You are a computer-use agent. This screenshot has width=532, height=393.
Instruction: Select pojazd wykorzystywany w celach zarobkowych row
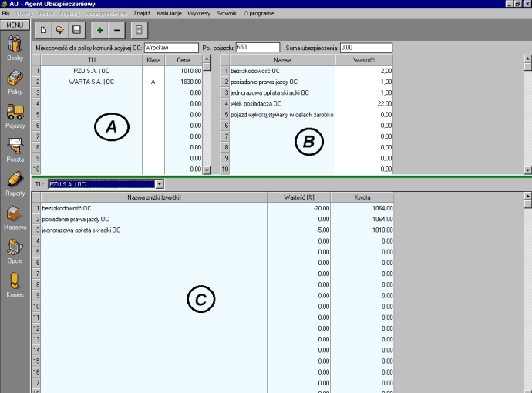(x=282, y=115)
